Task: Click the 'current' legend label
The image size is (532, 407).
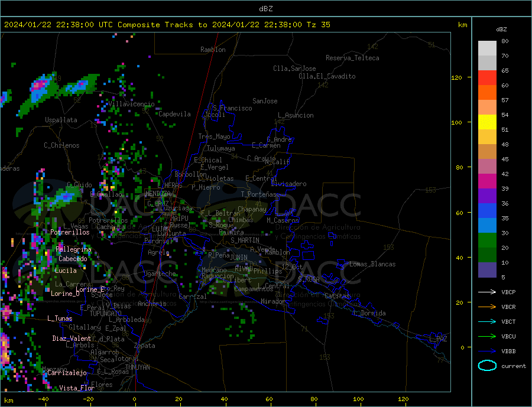Action: pyautogui.click(x=514, y=366)
